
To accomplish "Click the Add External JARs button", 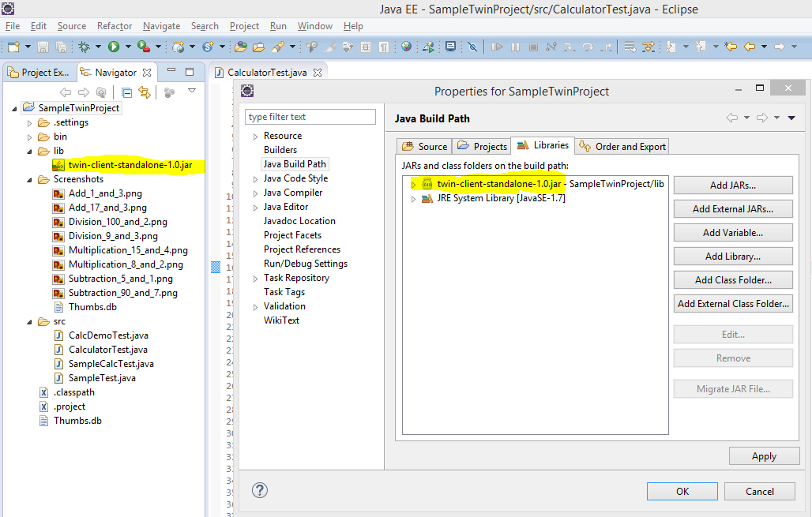I will (732, 208).
